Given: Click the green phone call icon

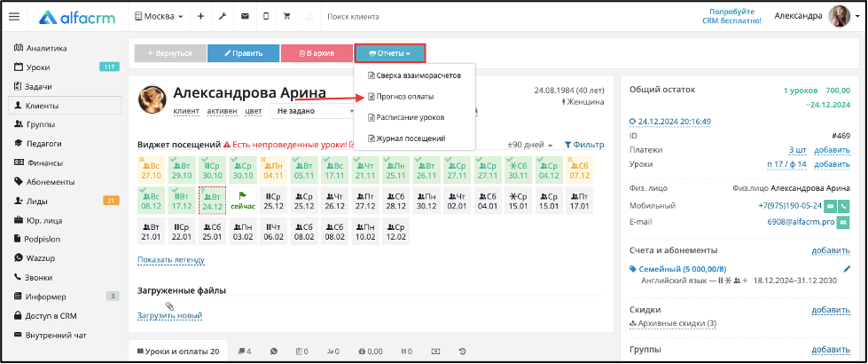Looking at the screenshot, I should click(843, 206).
